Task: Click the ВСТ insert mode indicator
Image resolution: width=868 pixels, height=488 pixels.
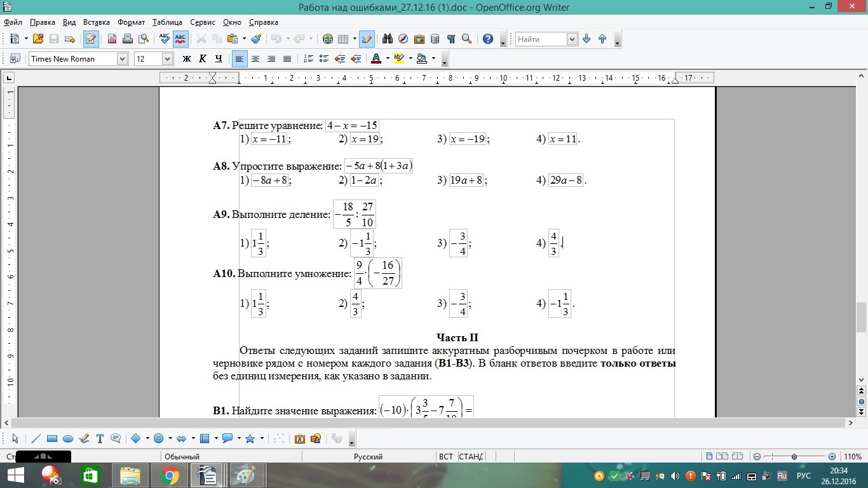Action: [x=445, y=456]
